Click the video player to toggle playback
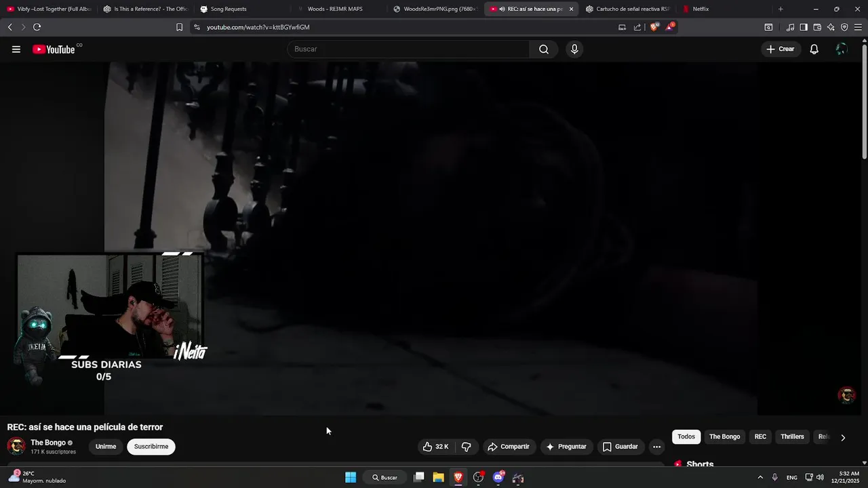The image size is (868, 488). pyautogui.click(x=431, y=237)
